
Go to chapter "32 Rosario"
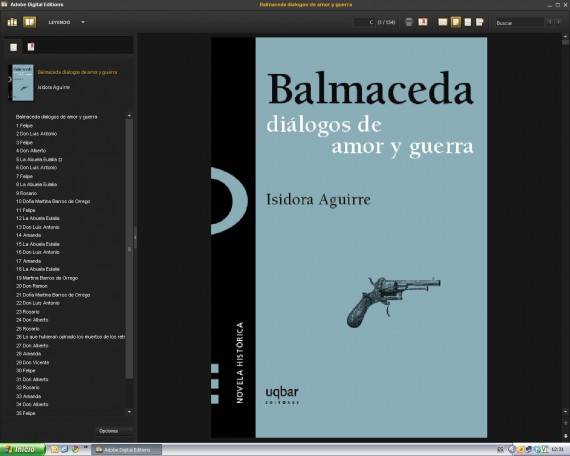(x=28, y=388)
